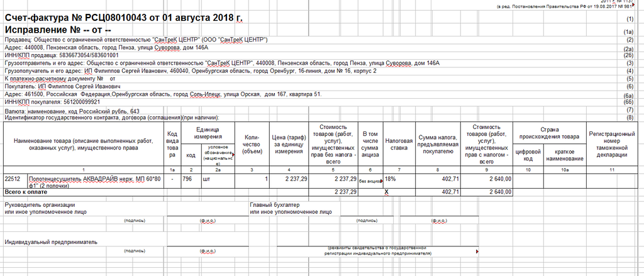Select 'Регистрационный номер таможенной декларации' header
644x276 pixels.
(x=612, y=144)
